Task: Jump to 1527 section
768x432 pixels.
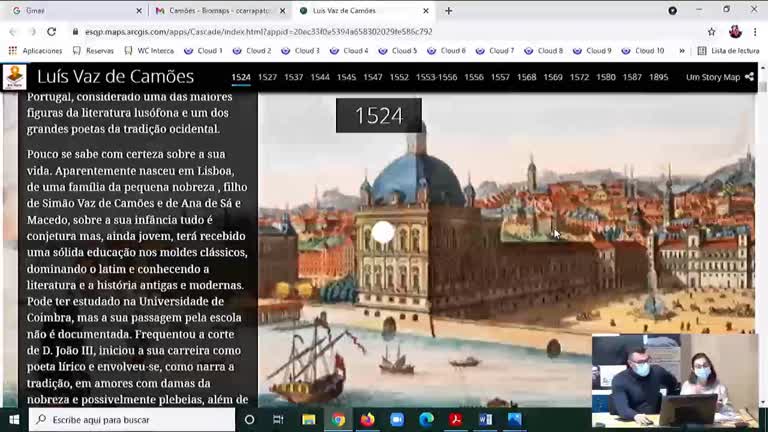Action: pyautogui.click(x=267, y=77)
